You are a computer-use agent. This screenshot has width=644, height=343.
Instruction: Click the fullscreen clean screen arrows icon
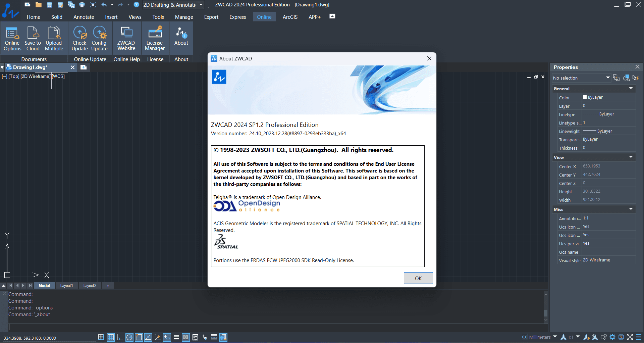click(630, 337)
